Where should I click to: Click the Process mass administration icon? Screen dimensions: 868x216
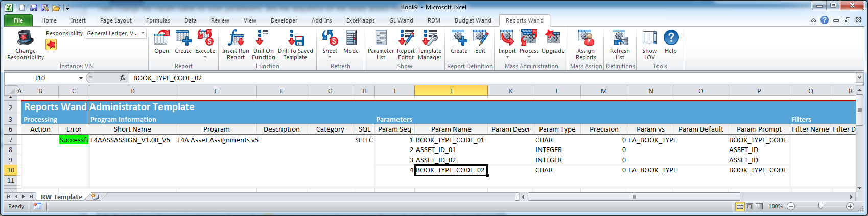click(x=529, y=38)
